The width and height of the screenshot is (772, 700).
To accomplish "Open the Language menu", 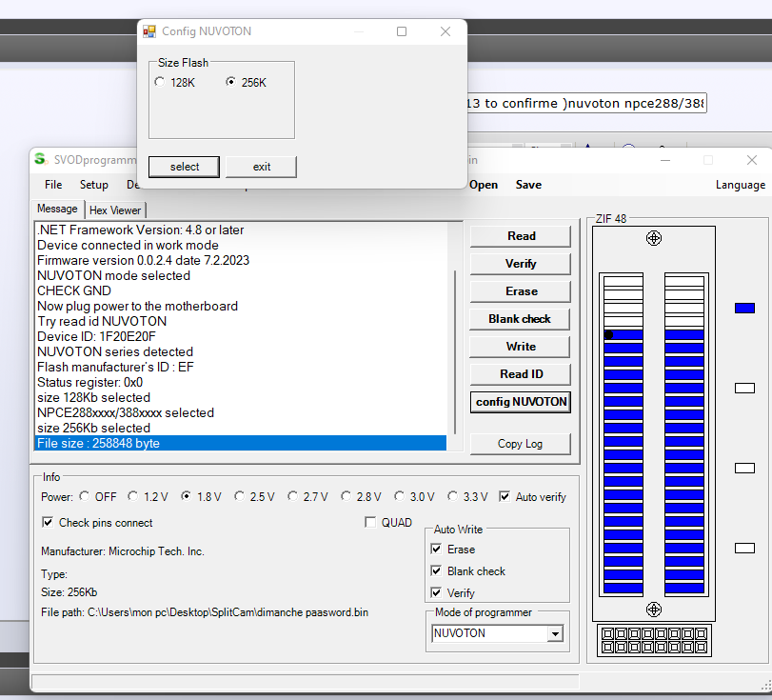I will [x=740, y=185].
